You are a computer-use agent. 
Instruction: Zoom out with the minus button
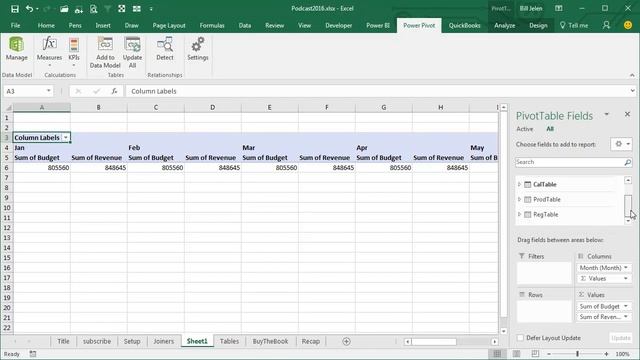click(549, 354)
